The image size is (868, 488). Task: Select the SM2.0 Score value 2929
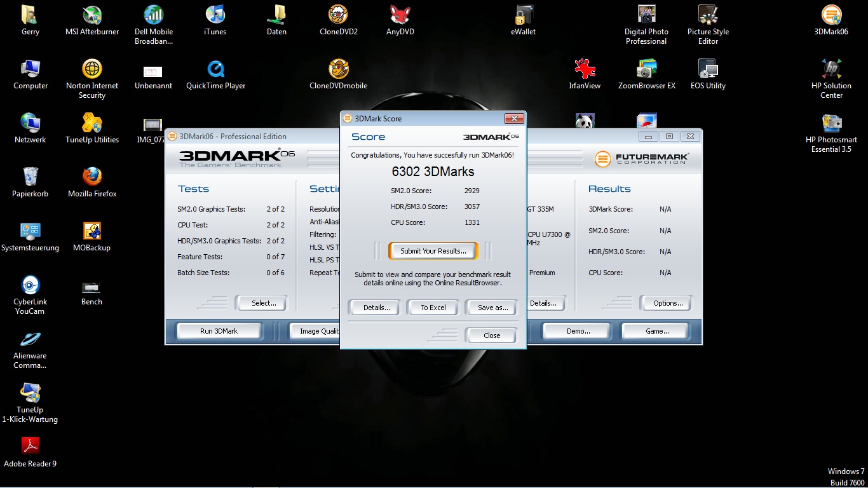coord(471,191)
